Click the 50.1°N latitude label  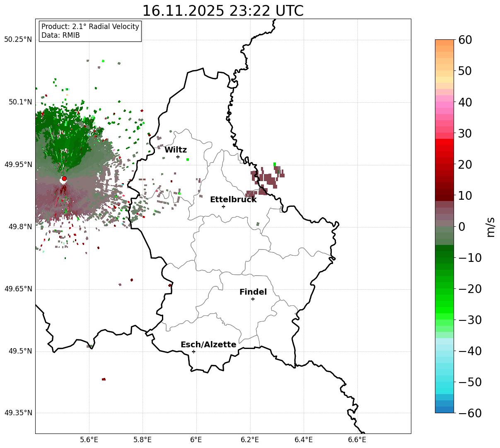(x=20, y=102)
